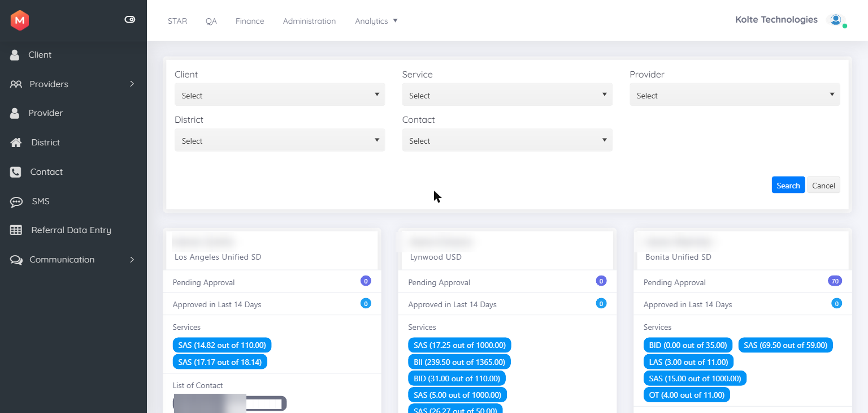Open District via the home icon
The height and width of the screenshot is (413, 868).
coord(16,143)
